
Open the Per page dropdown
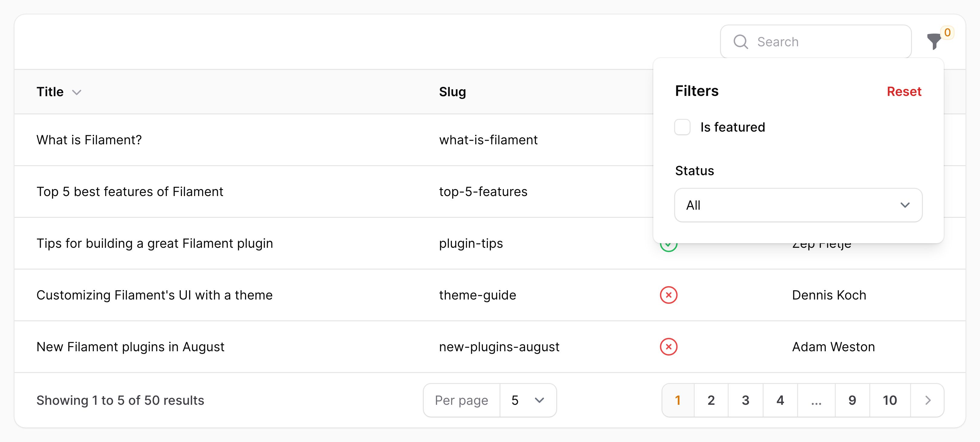[x=528, y=400]
